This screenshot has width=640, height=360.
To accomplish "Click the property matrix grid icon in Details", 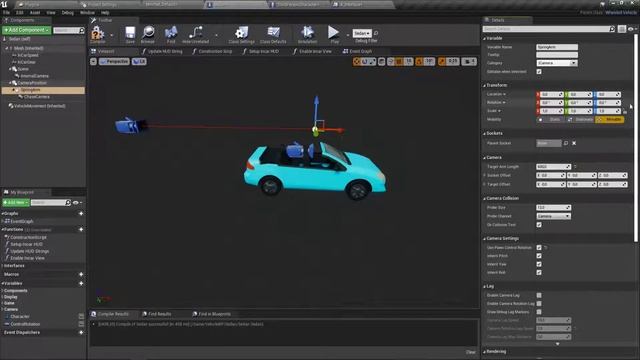I will point(622,29).
